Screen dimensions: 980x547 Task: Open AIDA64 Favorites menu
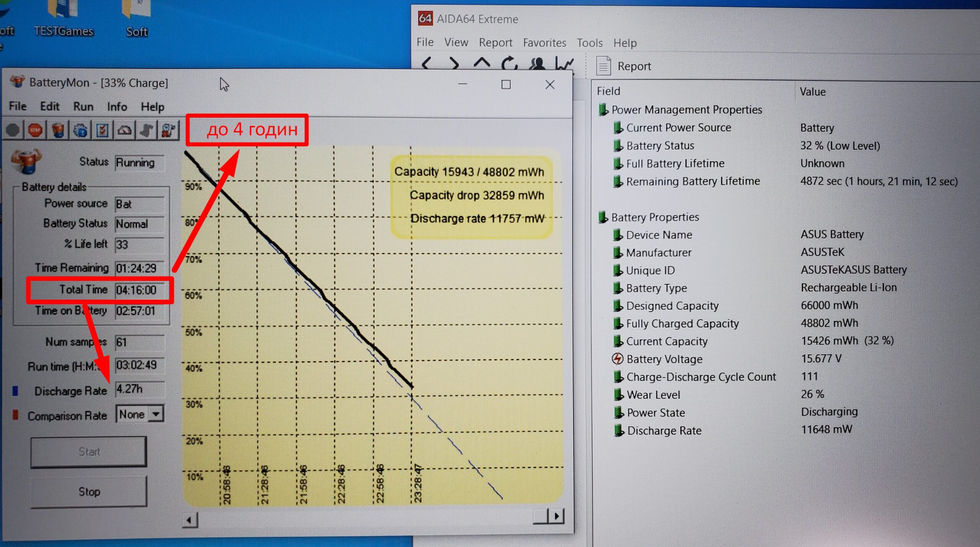point(544,42)
